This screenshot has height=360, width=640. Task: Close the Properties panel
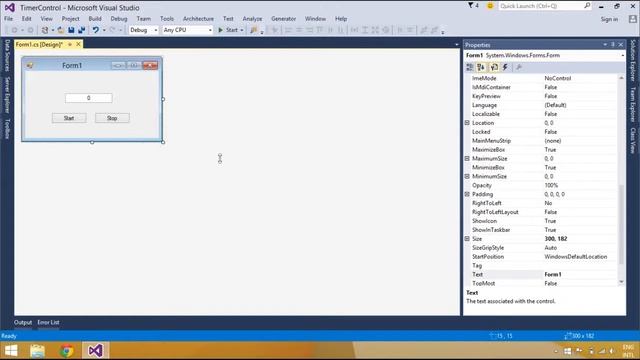[x=621, y=44]
